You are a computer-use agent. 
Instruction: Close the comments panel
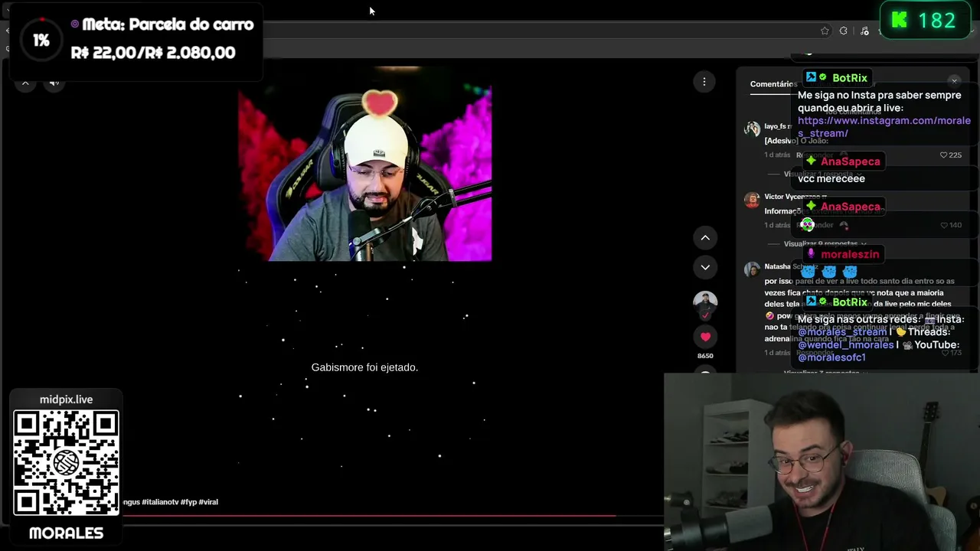954,81
